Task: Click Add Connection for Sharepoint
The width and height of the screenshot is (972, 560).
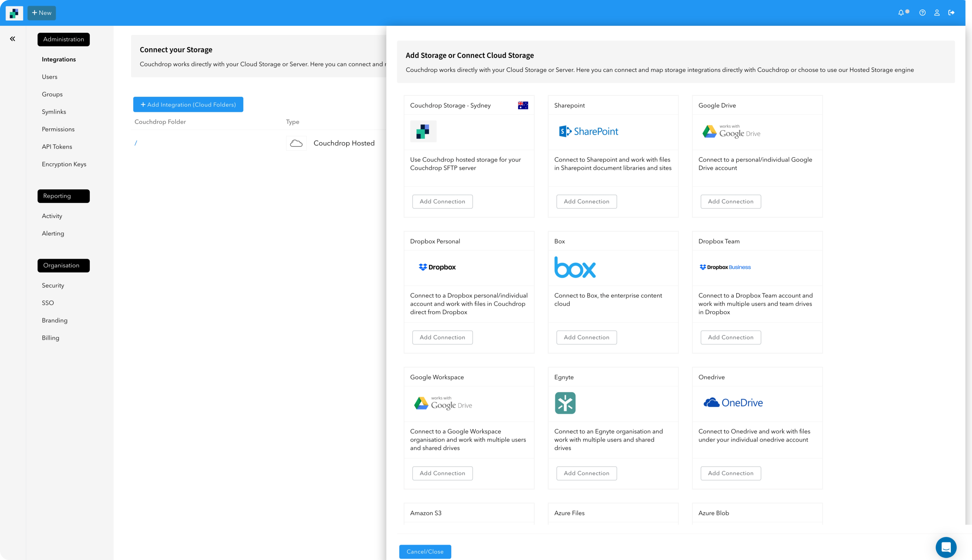Action: coord(586,201)
